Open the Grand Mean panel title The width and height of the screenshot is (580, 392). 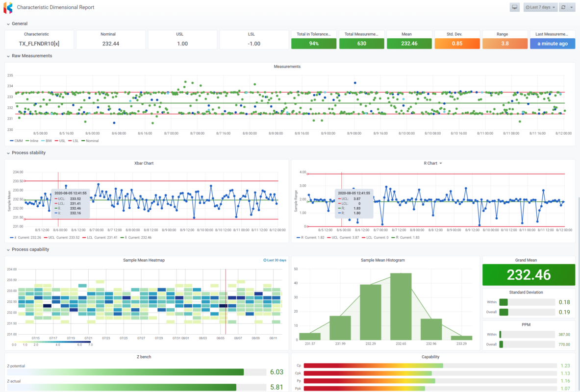tap(526, 260)
